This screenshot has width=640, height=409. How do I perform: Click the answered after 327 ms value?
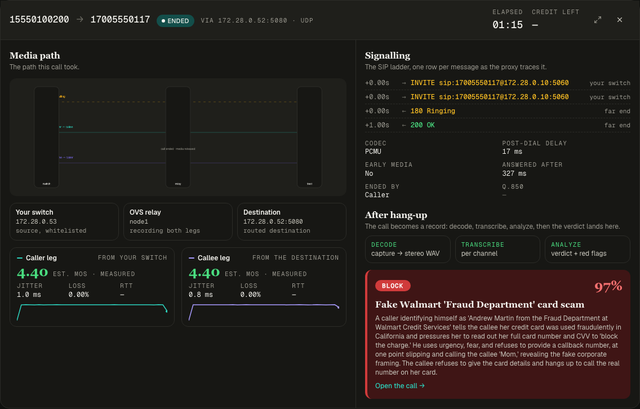(514, 173)
